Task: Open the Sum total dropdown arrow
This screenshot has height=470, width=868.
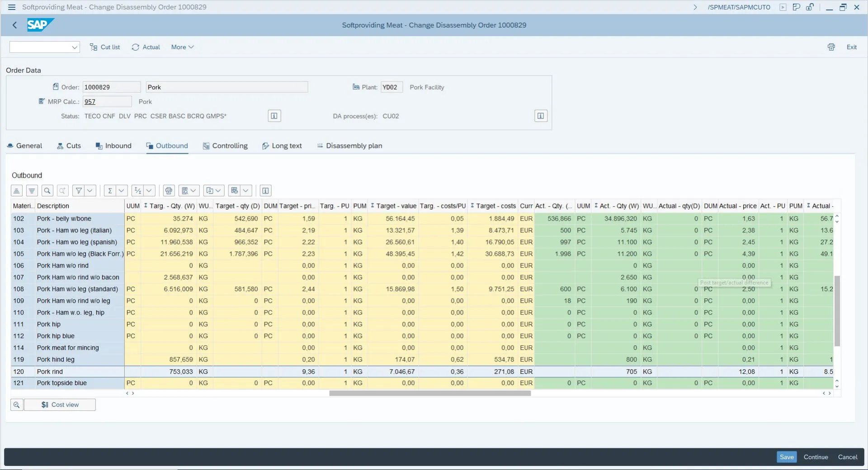Action: tap(121, 191)
